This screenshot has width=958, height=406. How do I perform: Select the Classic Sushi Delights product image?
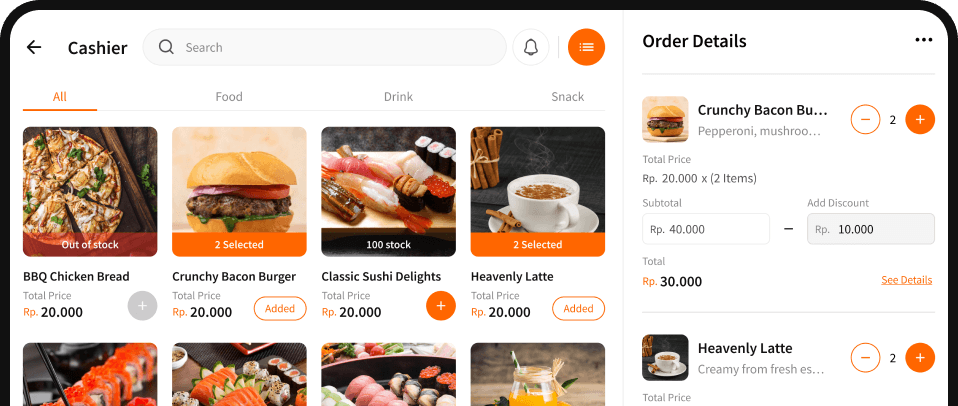(x=389, y=192)
